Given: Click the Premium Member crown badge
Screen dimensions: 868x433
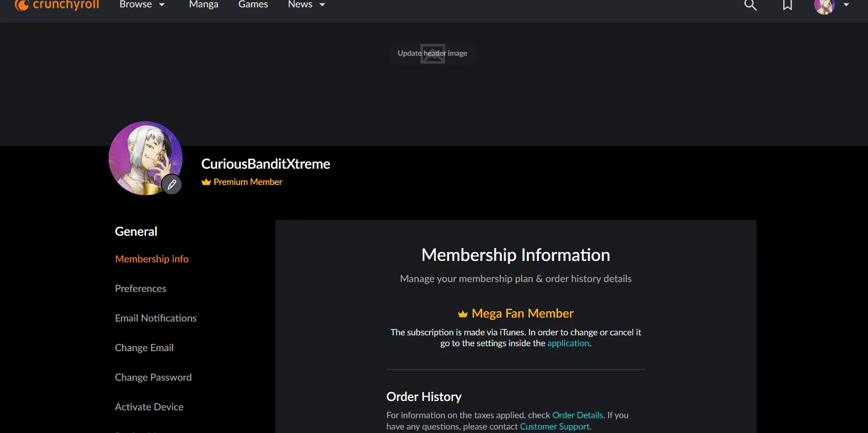Looking at the screenshot, I should tap(242, 182).
